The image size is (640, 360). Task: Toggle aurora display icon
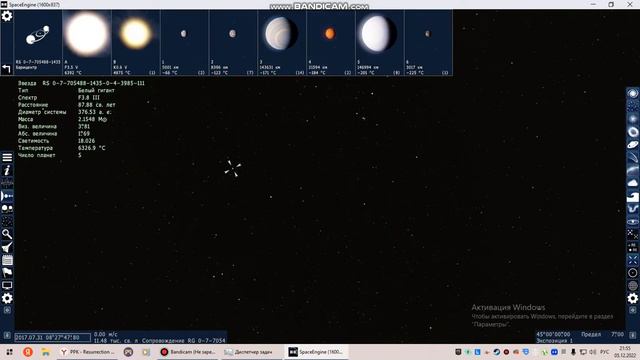click(x=633, y=209)
